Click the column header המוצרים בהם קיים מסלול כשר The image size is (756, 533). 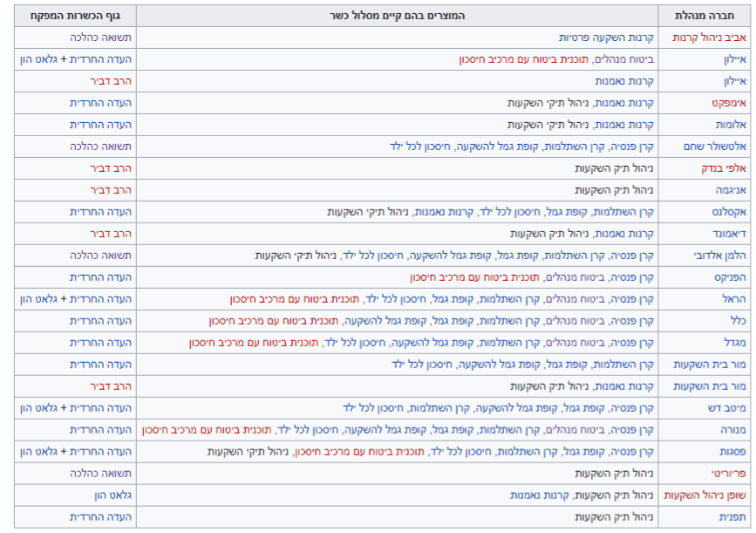pyautogui.click(x=398, y=16)
